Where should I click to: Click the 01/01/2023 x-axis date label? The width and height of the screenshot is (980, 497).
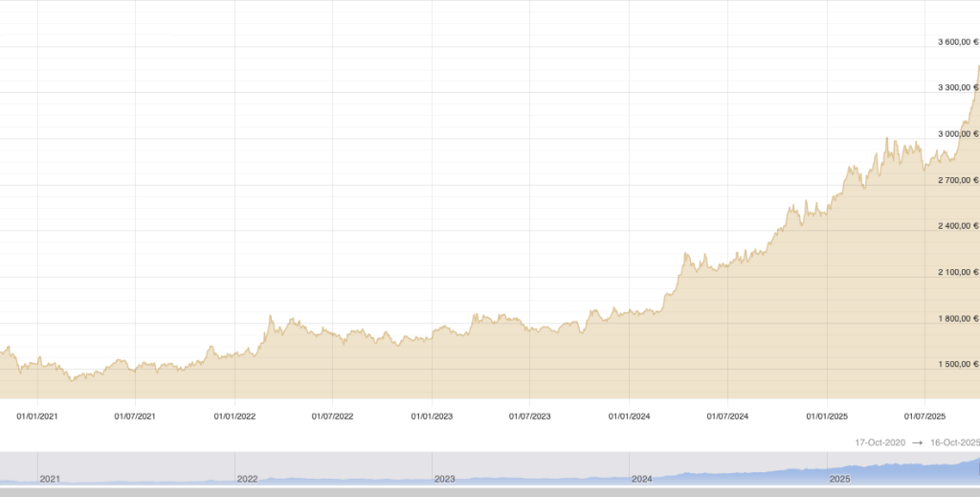point(432,417)
